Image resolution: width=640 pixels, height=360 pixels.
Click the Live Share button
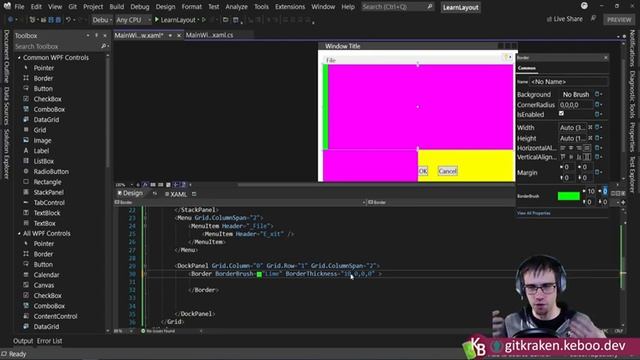tap(564, 19)
